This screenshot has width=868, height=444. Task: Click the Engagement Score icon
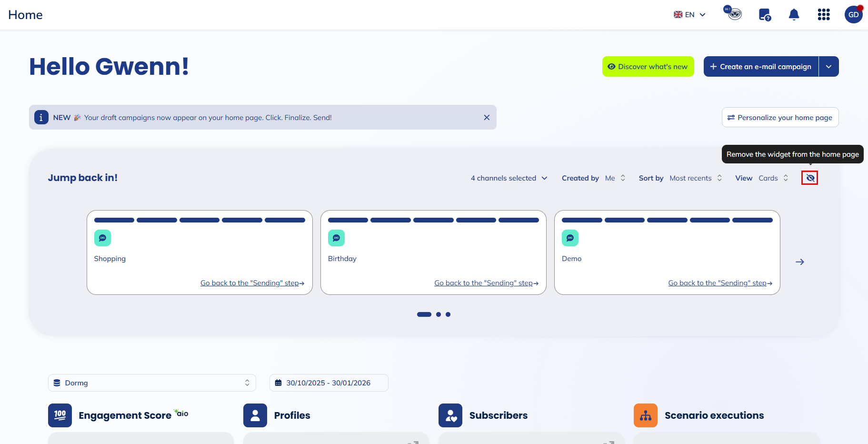point(60,415)
